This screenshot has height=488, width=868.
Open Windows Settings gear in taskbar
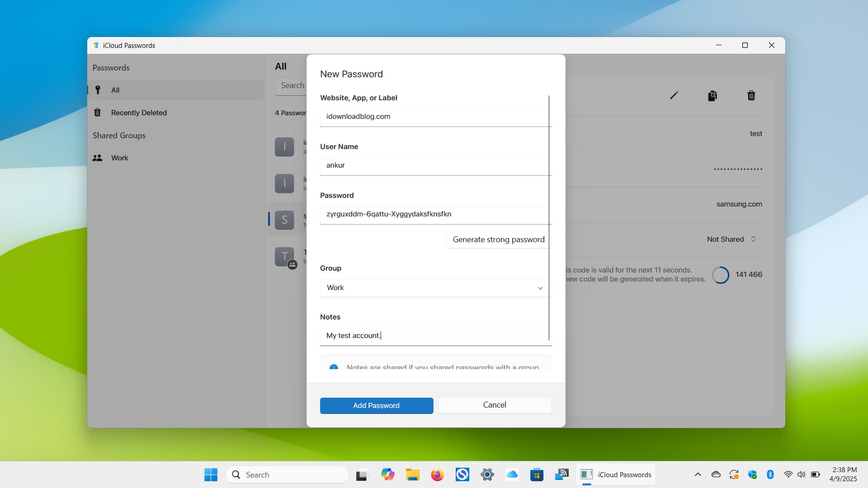pyautogui.click(x=487, y=474)
